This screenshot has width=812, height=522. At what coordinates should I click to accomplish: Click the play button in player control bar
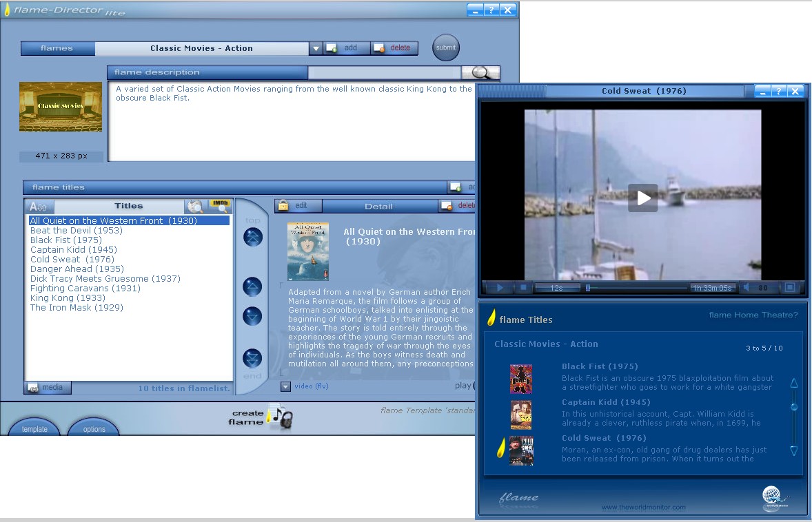coord(500,288)
